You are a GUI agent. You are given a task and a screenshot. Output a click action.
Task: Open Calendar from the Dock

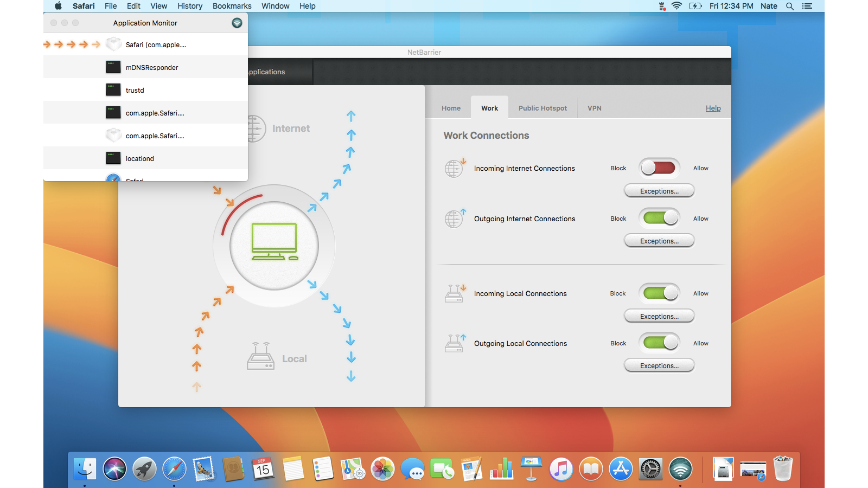(x=263, y=469)
